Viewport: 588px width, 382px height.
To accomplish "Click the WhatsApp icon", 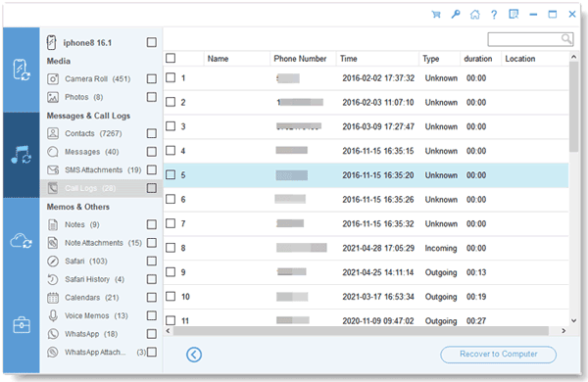I will 53,334.
